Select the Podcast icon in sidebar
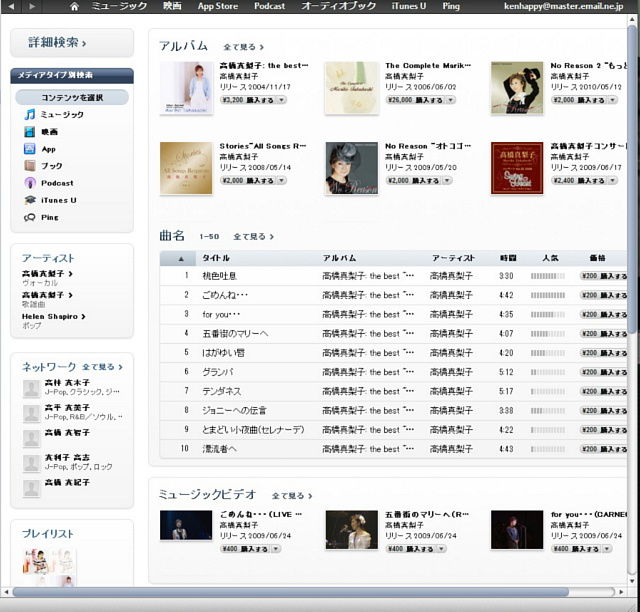640x612 pixels. 29,183
